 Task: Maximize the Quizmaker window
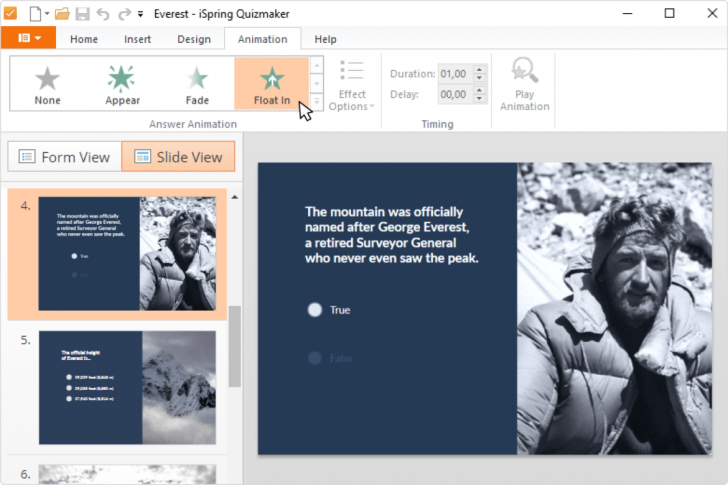click(x=670, y=13)
